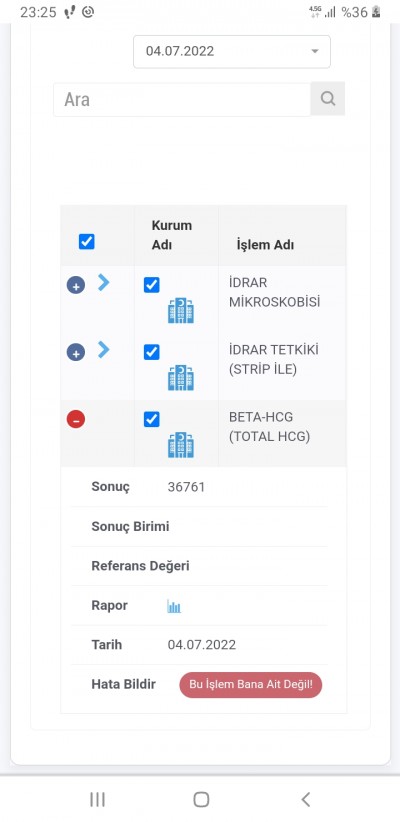Viewport: 400px width, 822px height.
Task: Expand İDRAR TETKİKİ row with plus button
Action: click(75, 352)
